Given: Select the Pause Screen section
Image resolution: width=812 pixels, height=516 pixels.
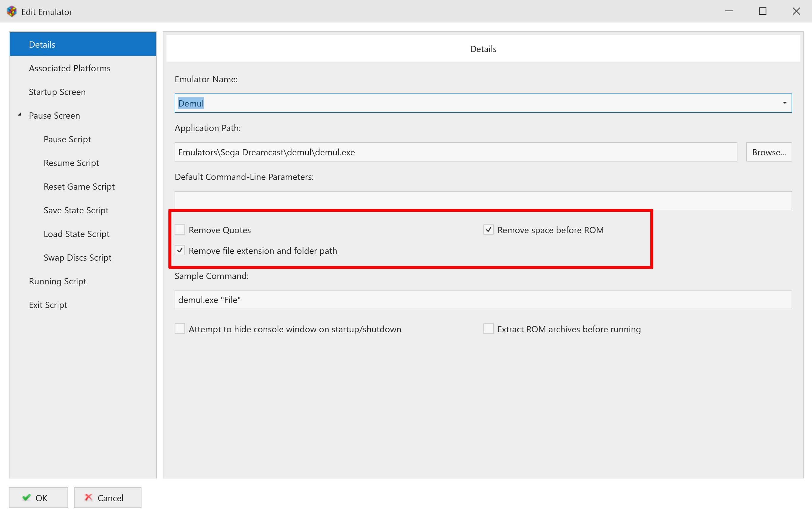Looking at the screenshot, I should (x=83, y=115).
